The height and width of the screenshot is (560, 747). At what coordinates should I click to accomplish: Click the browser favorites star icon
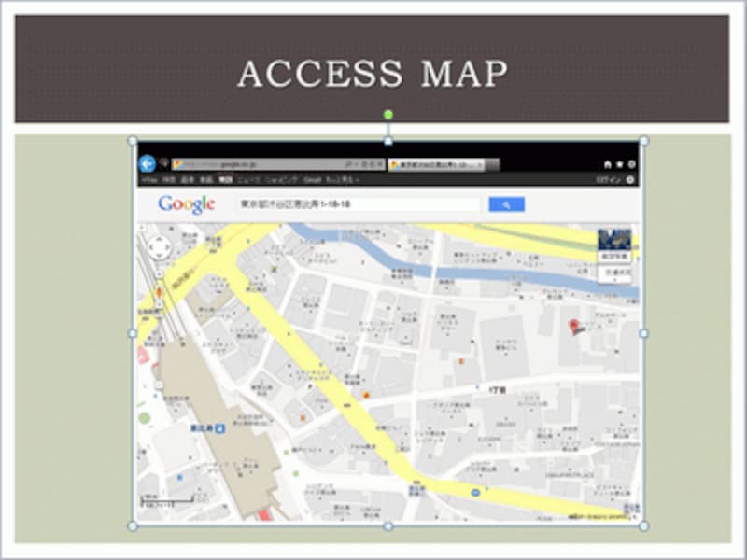pos(619,164)
